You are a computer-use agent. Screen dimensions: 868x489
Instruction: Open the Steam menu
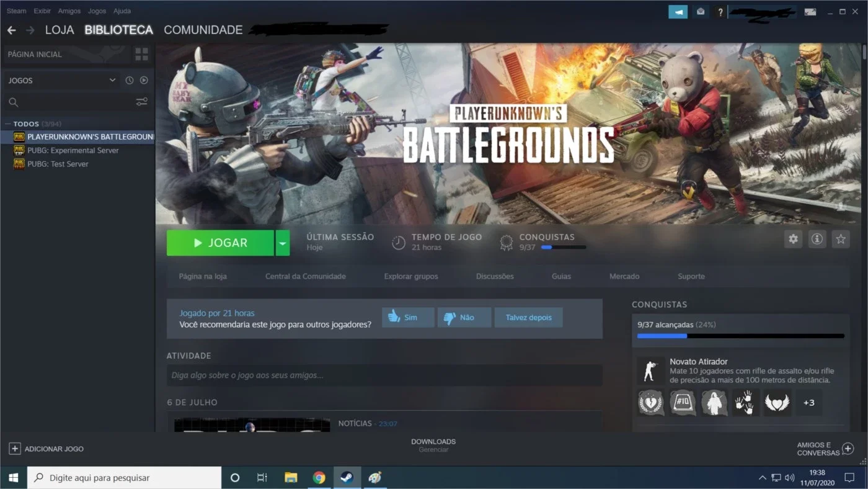17,11
